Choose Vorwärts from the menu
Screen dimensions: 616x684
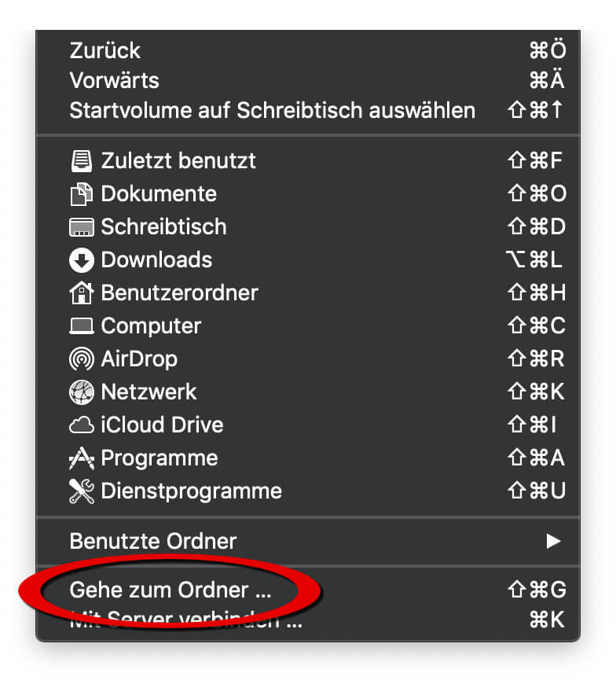click(114, 80)
